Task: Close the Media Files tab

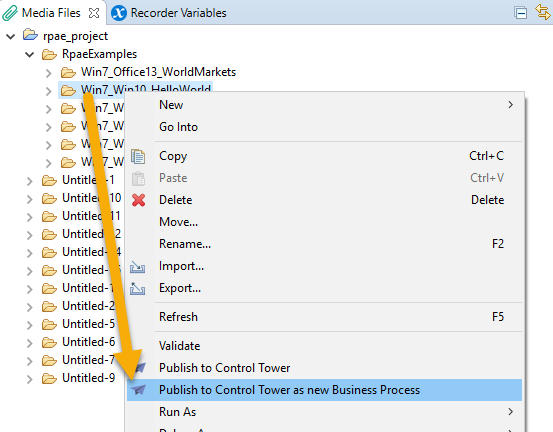Action: click(94, 13)
